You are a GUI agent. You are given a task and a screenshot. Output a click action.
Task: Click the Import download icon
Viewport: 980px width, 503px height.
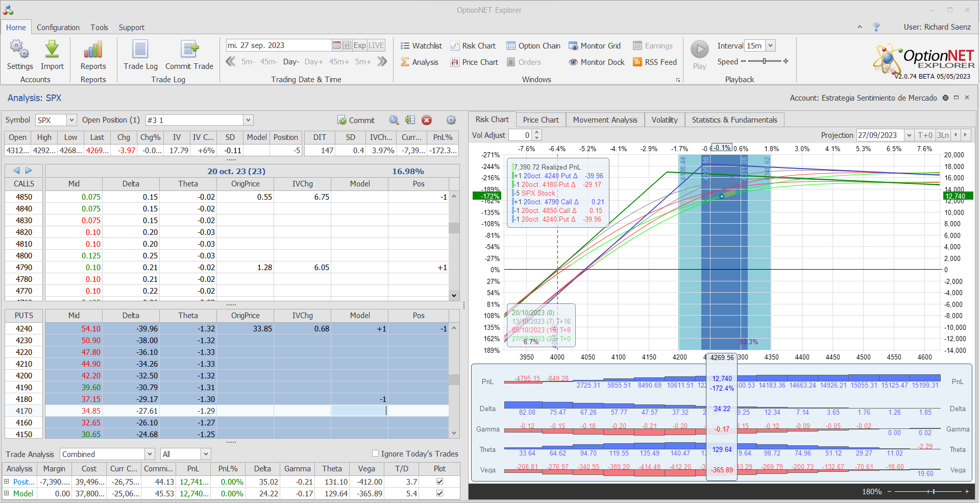tap(52, 50)
